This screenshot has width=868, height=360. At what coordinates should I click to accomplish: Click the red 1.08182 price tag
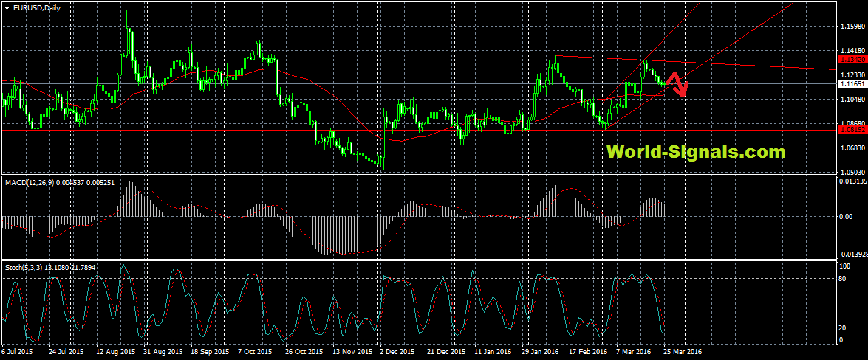[852, 130]
